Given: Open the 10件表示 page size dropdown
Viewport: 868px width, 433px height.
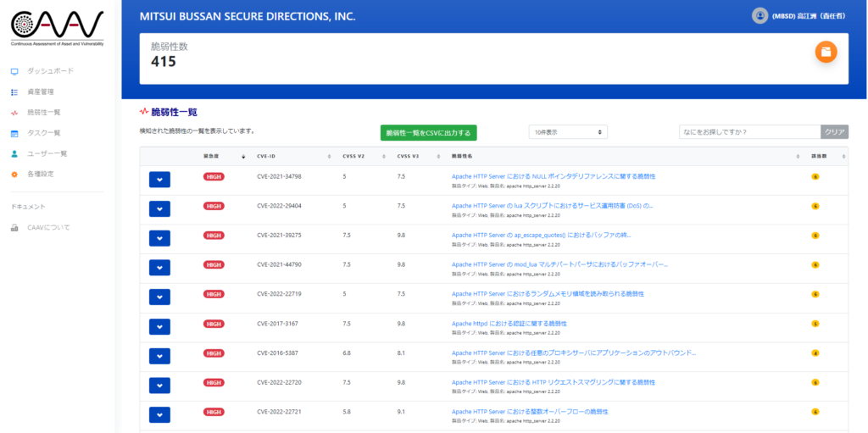Looking at the screenshot, I should tap(567, 132).
